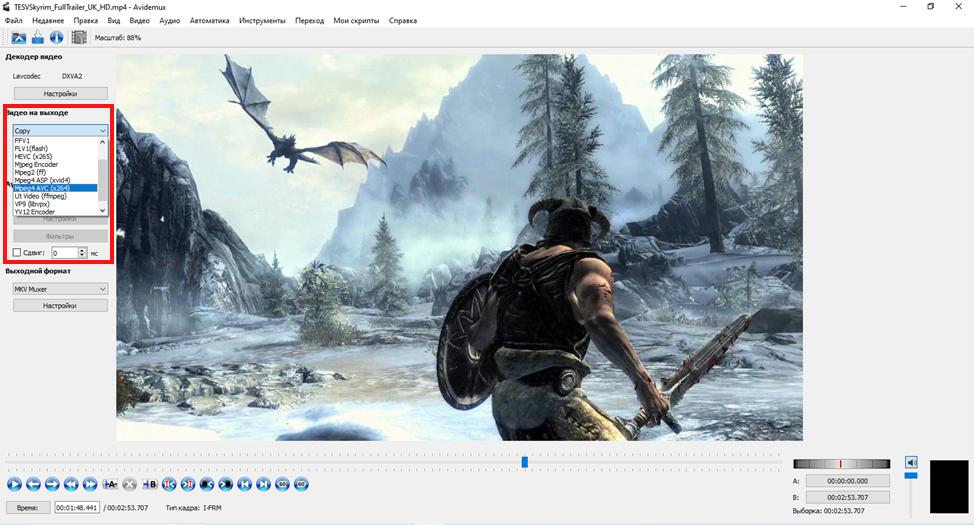Select FFV1 in codec list

point(55,140)
